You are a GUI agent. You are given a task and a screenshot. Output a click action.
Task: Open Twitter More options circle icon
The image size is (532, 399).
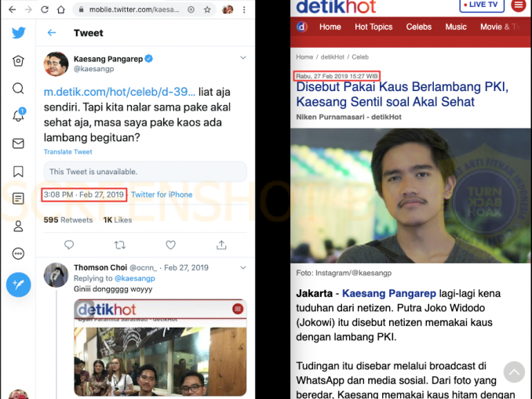18,253
